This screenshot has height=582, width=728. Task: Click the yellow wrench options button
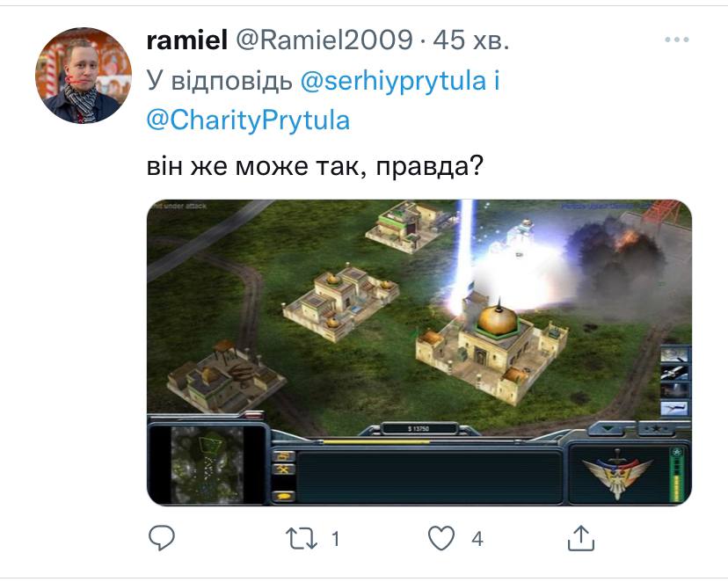[x=283, y=469]
